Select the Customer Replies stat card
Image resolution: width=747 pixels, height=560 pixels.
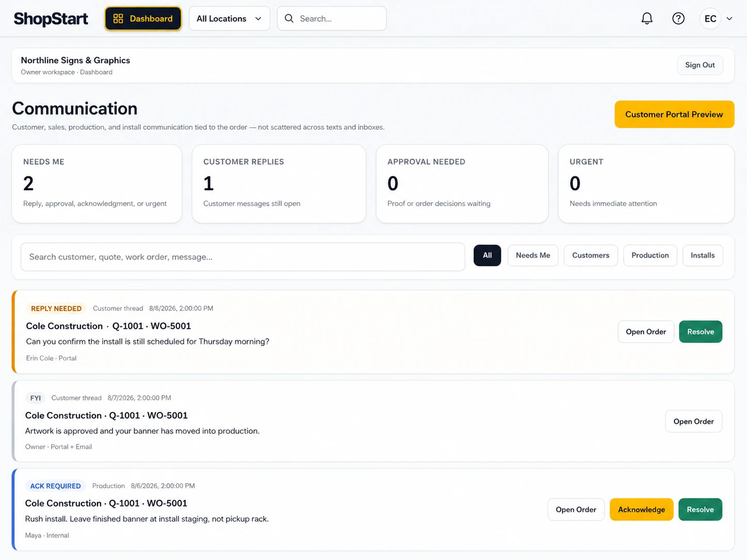click(x=279, y=184)
